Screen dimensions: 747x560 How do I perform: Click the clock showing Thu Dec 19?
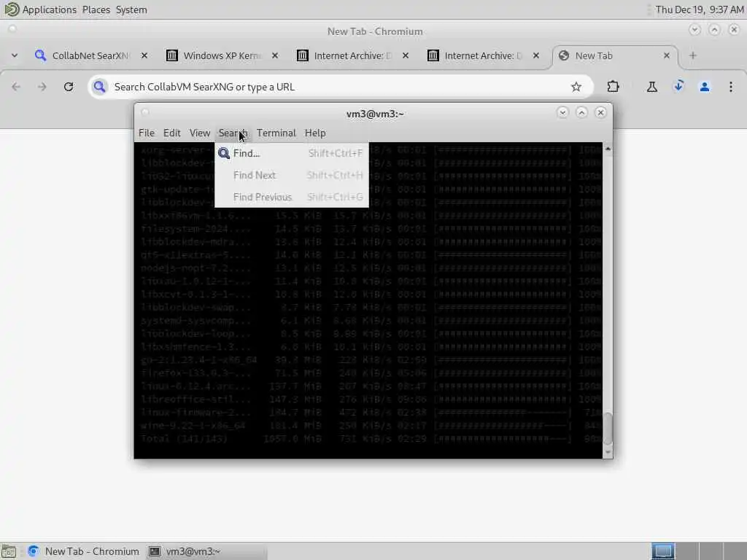pyautogui.click(x=699, y=9)
